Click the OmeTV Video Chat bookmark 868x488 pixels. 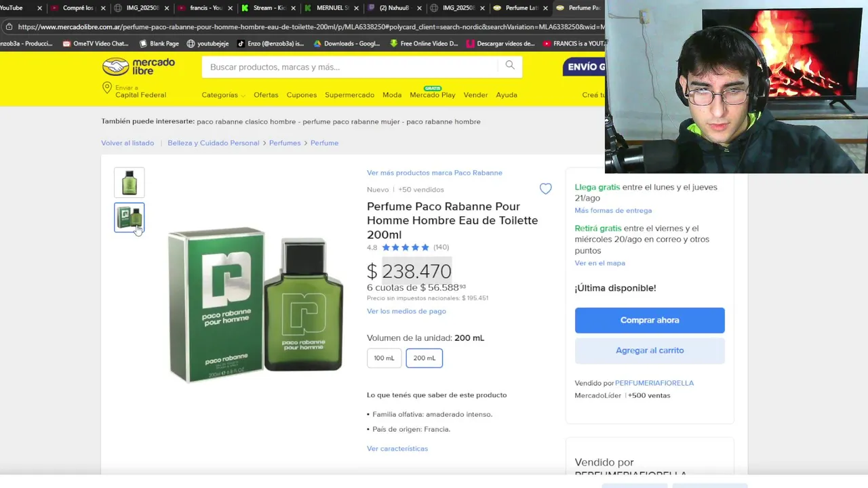[95, 43]
